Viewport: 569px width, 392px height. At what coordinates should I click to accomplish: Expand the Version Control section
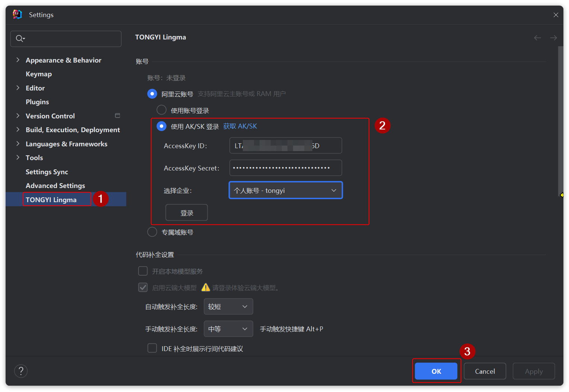[x=18, y=115]
